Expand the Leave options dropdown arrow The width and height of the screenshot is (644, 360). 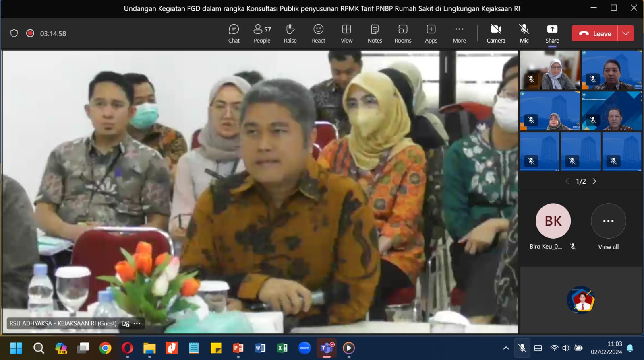(x=625, y=33)
